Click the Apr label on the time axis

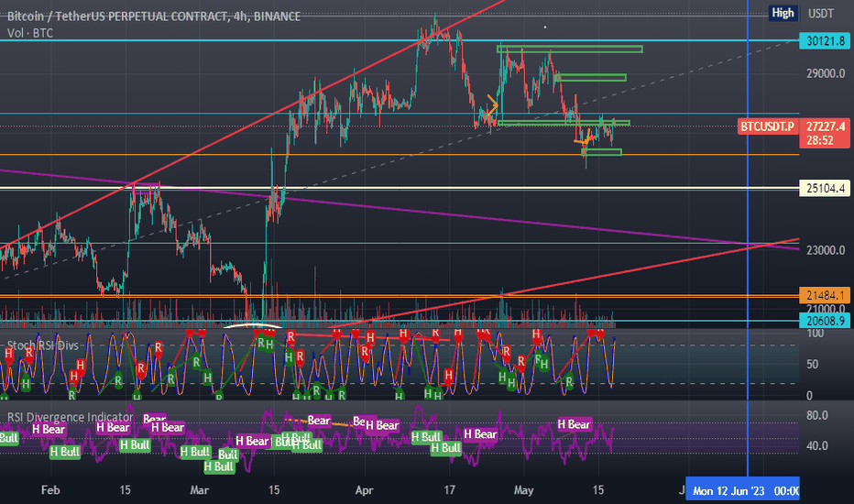click(x=365, y=490)
